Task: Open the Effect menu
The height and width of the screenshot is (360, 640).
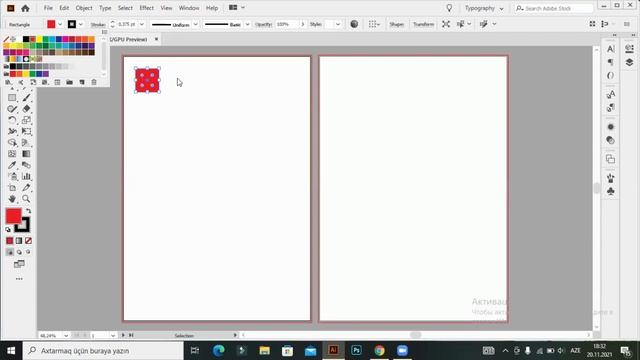Action: 147,8
